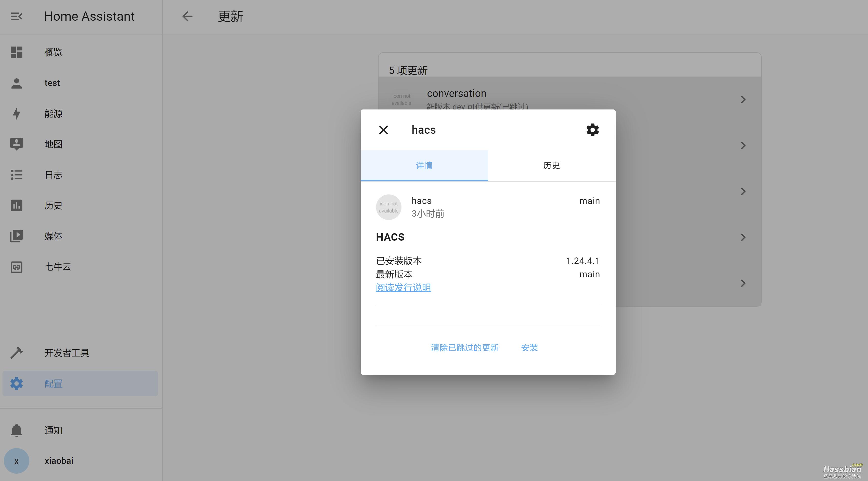Viewport: 868px width, 481px height.
Task: Open the 历史 chart icon in sidebar
Action: [16, 205]
